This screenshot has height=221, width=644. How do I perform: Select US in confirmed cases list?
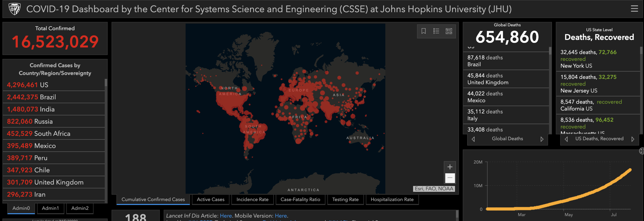[x=54, y=85]
